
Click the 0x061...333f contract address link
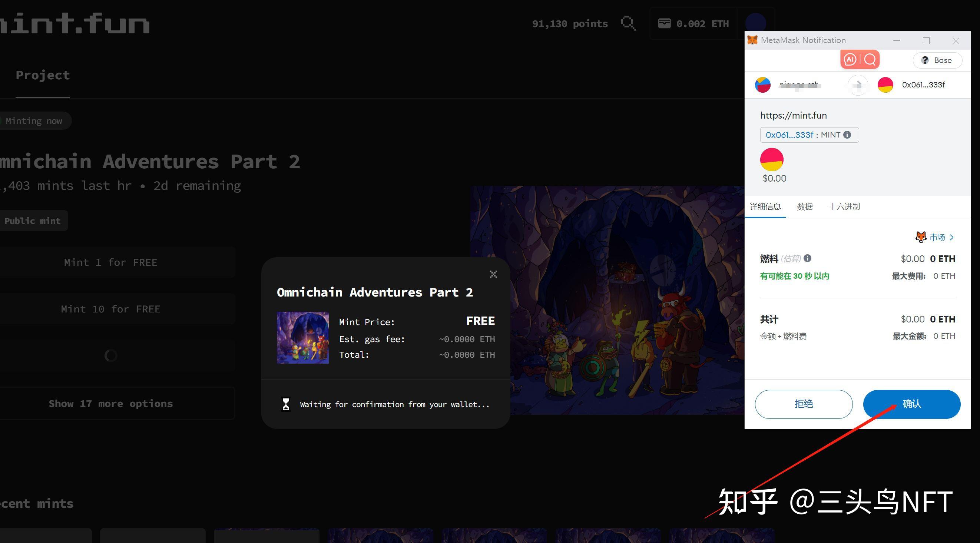pyautogui.click(x=789, y=135)
